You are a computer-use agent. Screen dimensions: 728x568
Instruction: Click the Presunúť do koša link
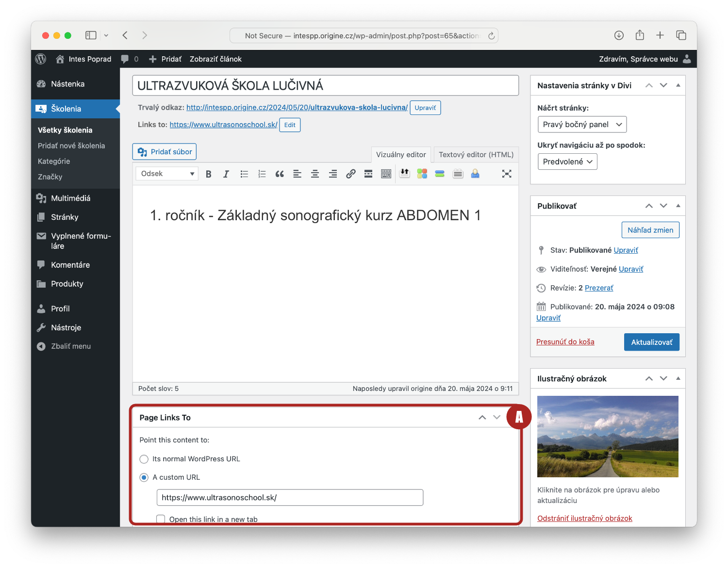[565, 341]
